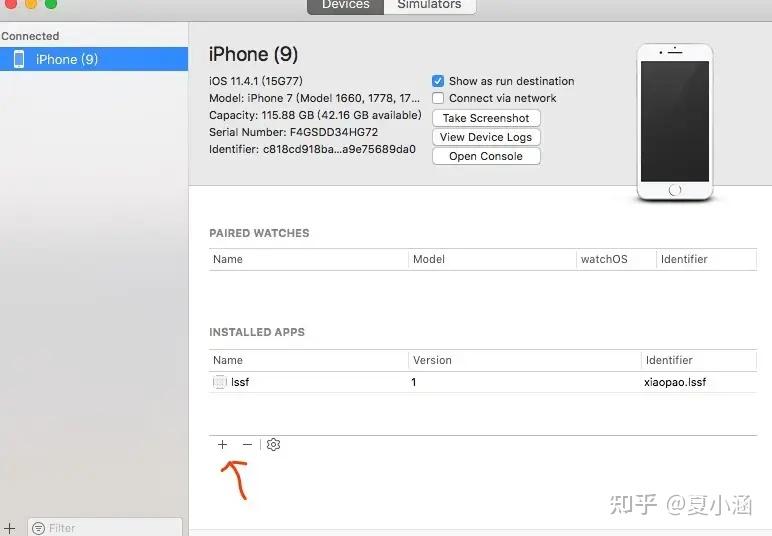
Task: Sort Installed Apps by Version column header
Action: point(525,360)
